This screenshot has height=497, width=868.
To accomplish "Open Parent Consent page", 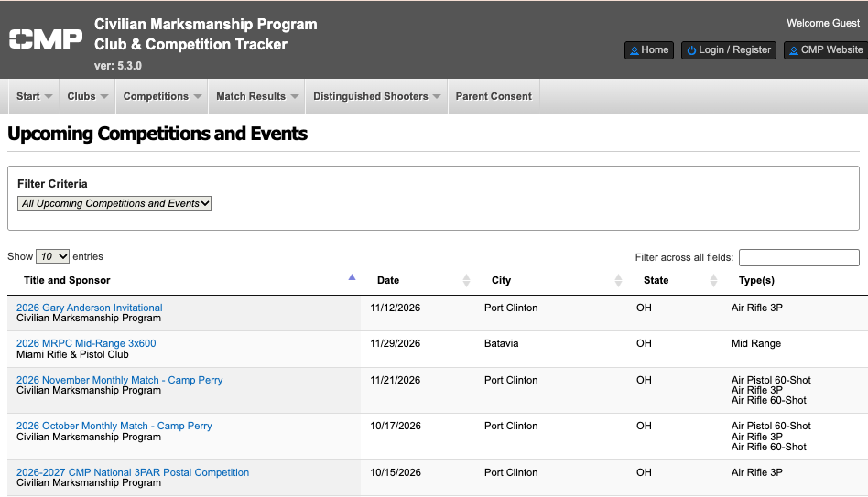I will coord(494,96).
